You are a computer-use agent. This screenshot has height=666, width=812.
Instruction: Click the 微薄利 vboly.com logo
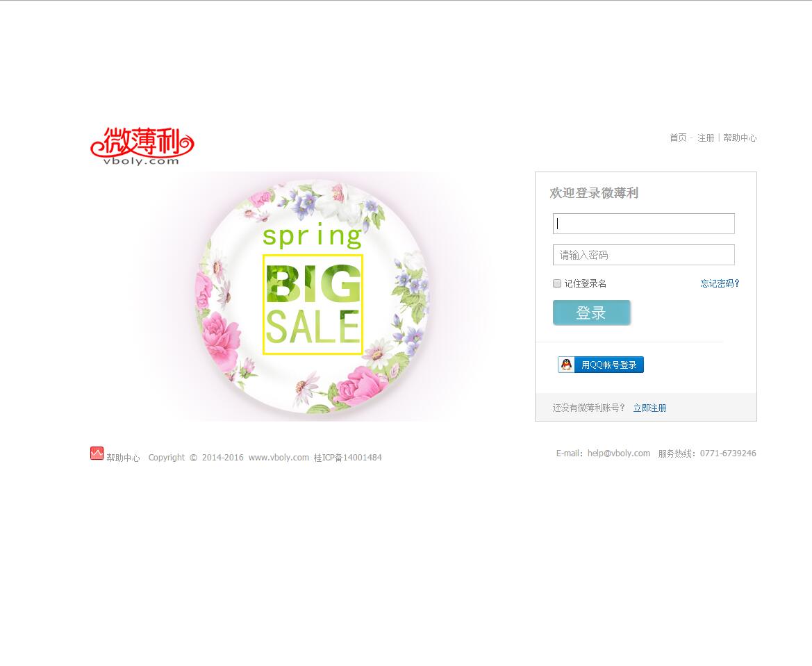142,147
